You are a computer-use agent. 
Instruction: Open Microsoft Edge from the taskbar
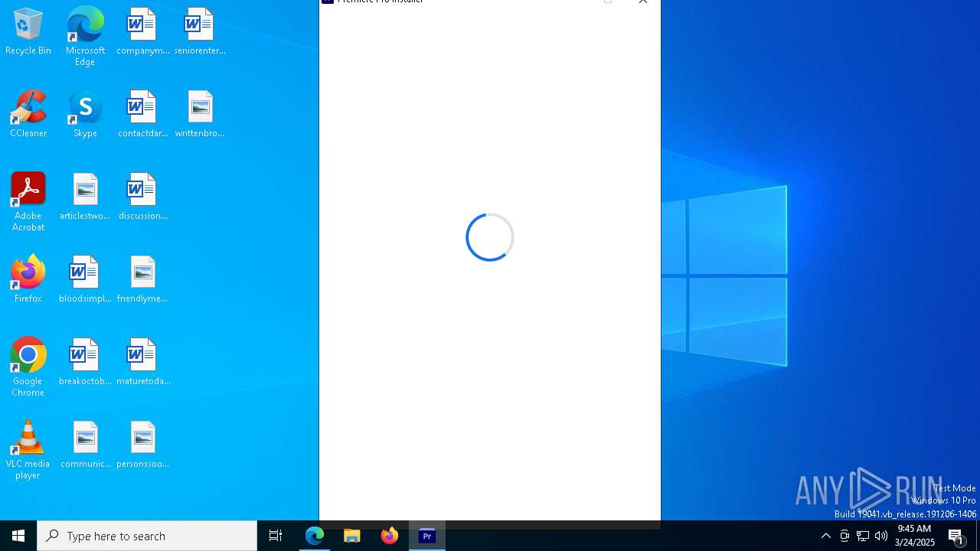pos(315,536)
